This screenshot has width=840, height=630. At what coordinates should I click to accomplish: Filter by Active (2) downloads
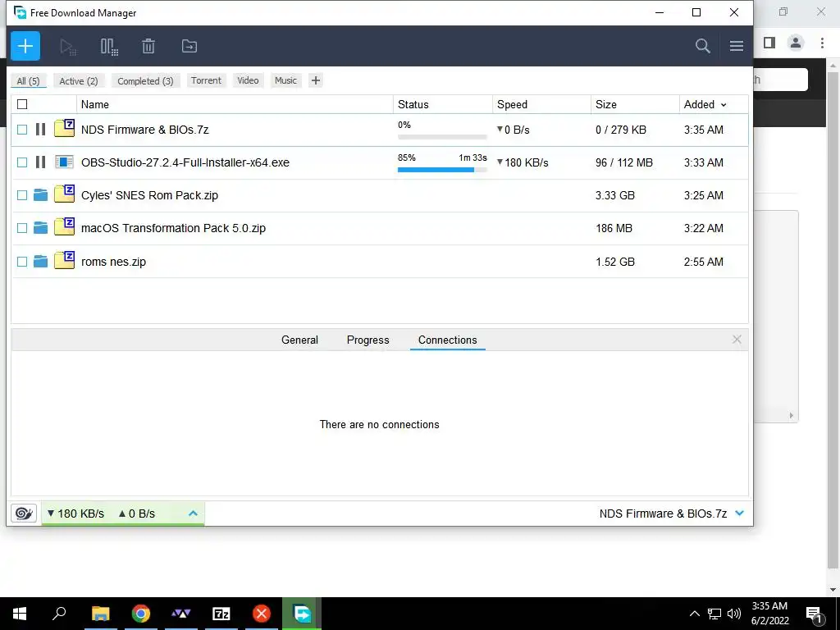pos(79,81)
